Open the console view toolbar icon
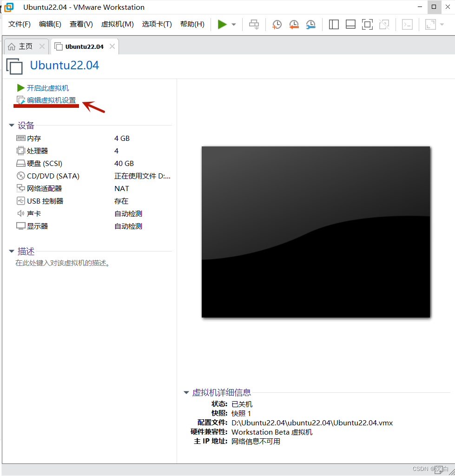The height and width of the screenshot is (476, 455). tap(407, 24)
